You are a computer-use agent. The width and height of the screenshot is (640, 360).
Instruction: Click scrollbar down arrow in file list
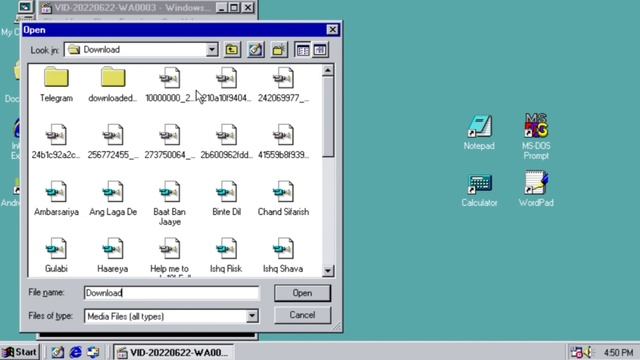click(328, 271)
